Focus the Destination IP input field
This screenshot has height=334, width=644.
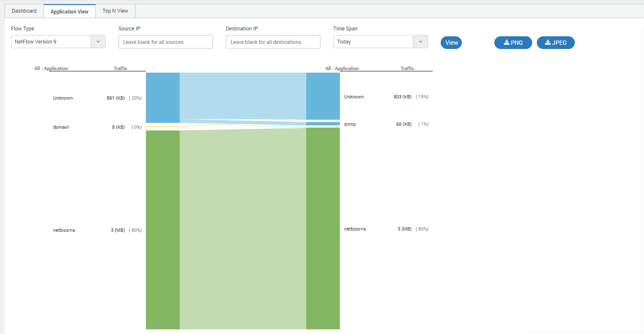click(273, 42)
